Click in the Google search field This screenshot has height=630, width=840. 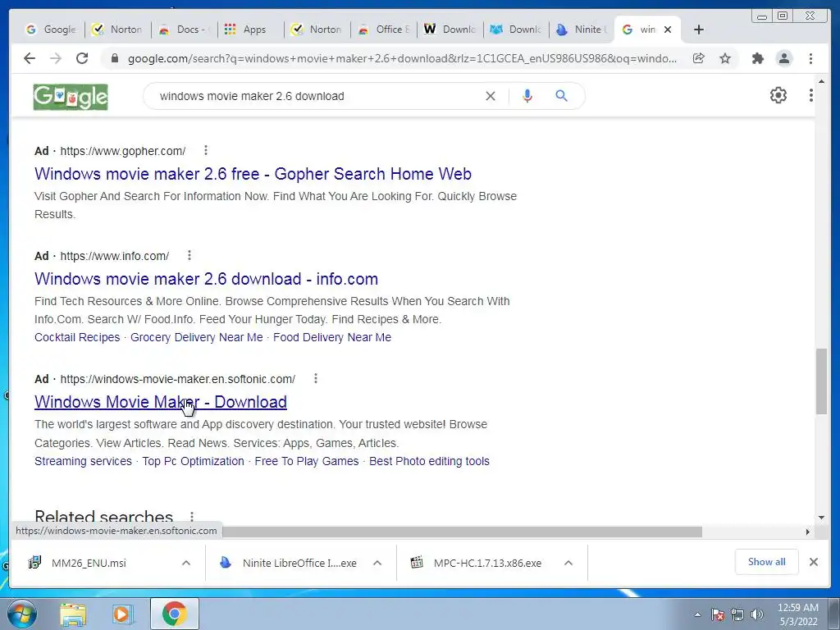tap(316, 96)
